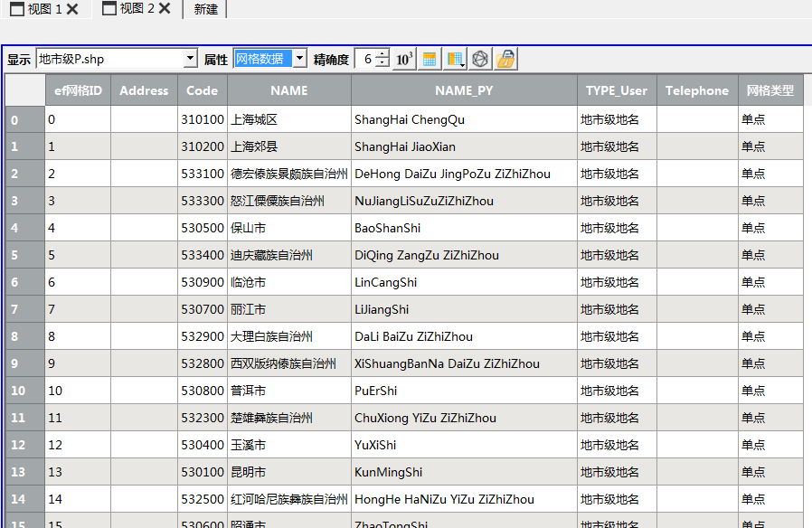Select the cell containing KunMingShi
The height and width of the screenshot is (528, 812).
464,472
